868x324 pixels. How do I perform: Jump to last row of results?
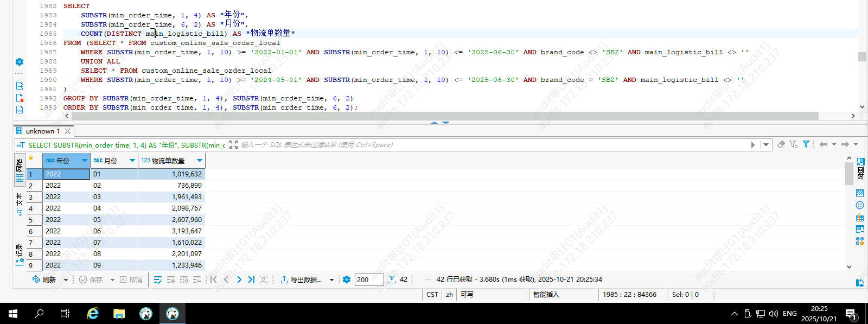tap(251, 279)
